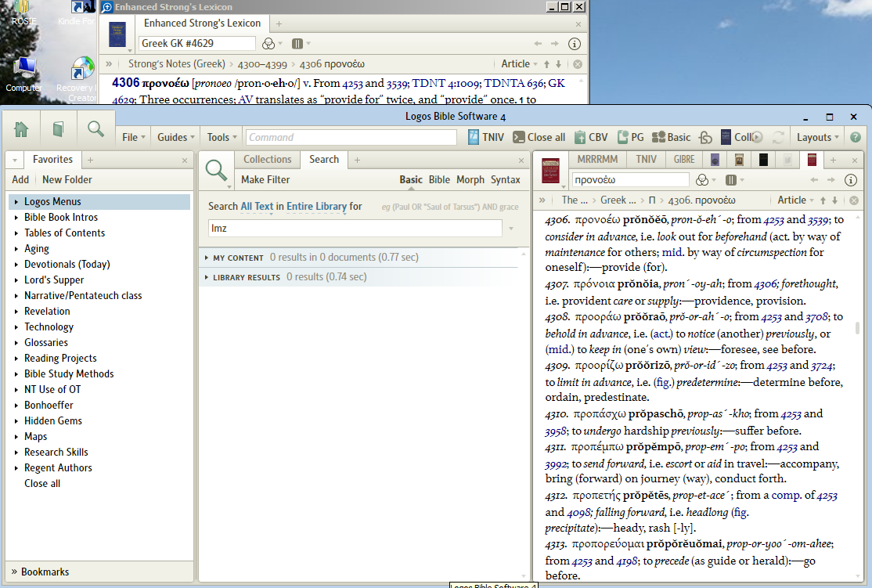This screenshot has width=872, height=588.
Task: Open the Coll book shortcut
Action: point(736,137)
